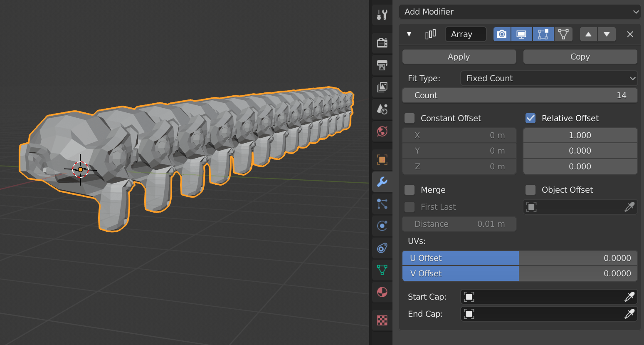Collapse the Array modifier panel
This screenshot has height=345, width=644.
409,34
